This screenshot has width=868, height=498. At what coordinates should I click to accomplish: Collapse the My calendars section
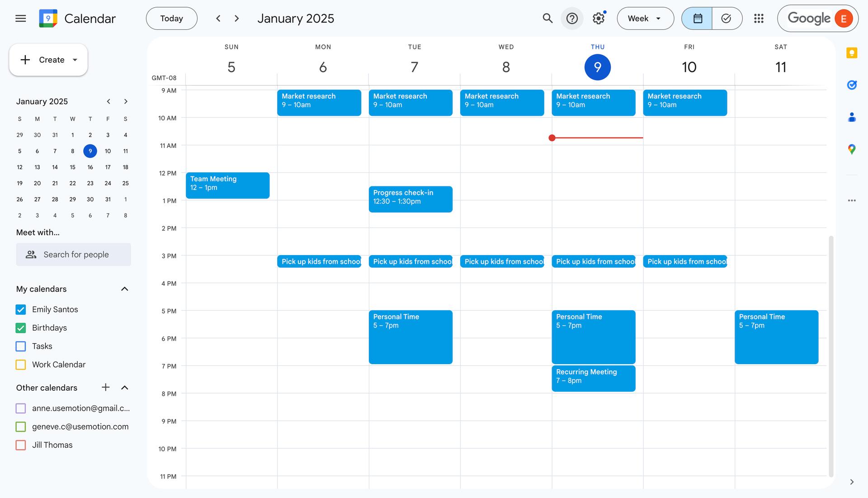[x=124, y=289]
